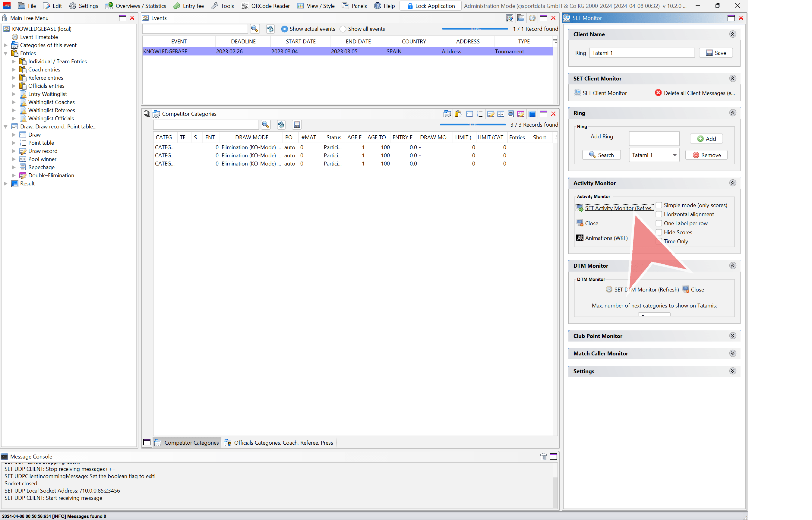
Task: Click the Lock Application button
Action: 430,6
